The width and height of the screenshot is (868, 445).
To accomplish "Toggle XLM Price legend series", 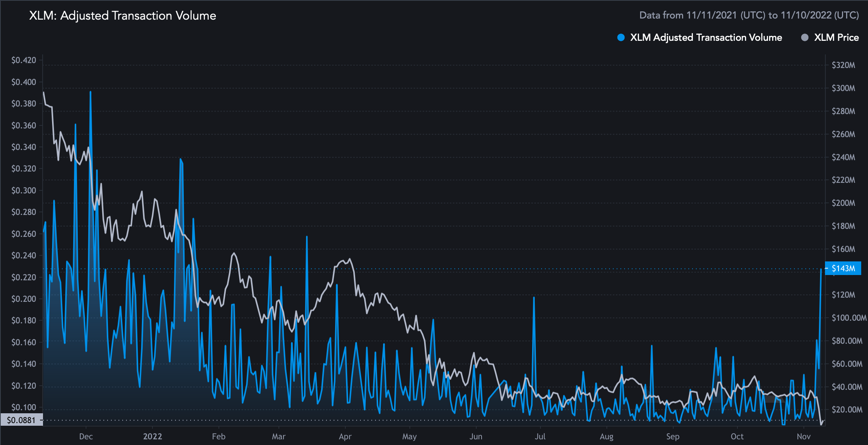I will [836, 37].
